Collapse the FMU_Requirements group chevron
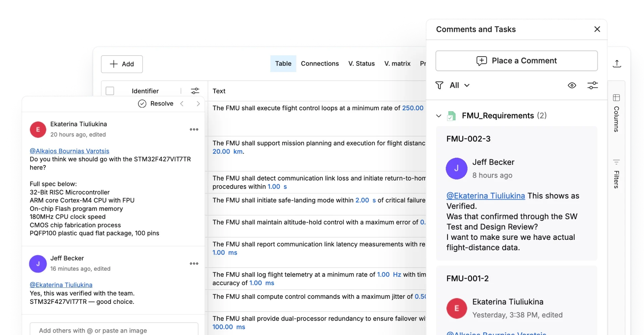This screenshot has height=335, width=644. (x=438, y=116)
